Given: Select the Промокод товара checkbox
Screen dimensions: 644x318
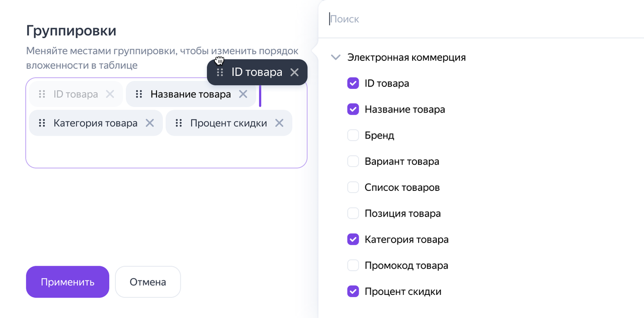Looking at the screenshot, I should pyautogui.click(x=353, y=265).
